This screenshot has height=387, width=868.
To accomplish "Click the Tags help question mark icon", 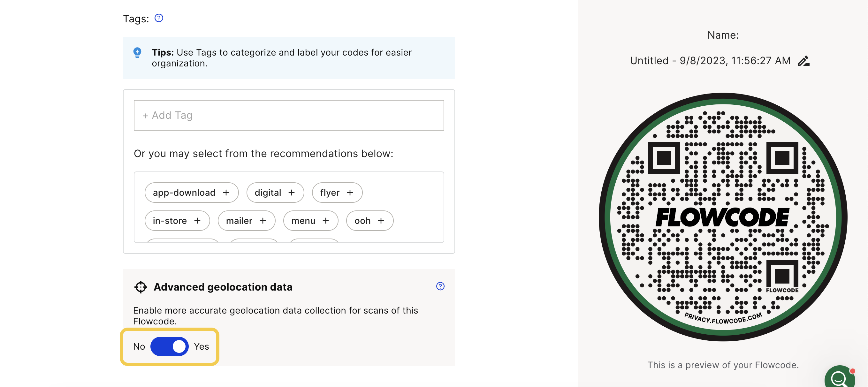I will pos(159,18).
